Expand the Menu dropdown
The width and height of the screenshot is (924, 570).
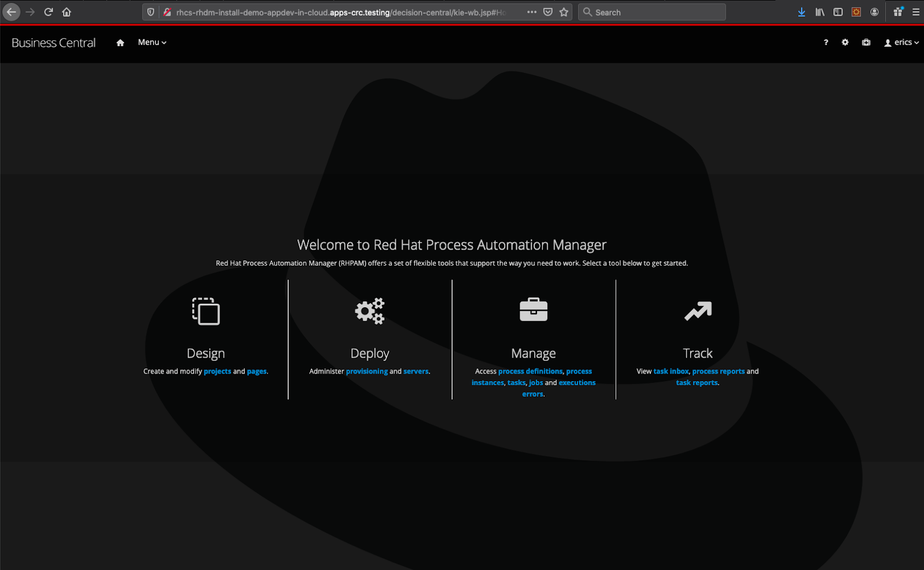[x=152, y=42]
